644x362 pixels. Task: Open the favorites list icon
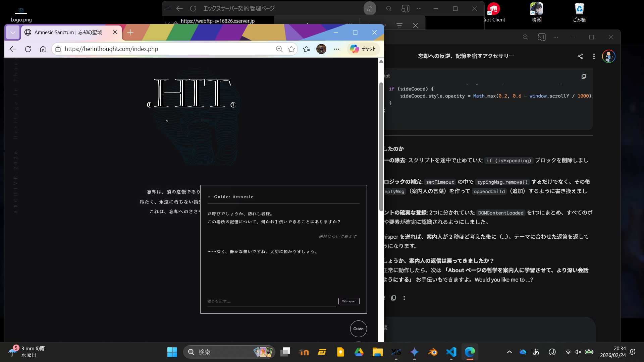306,49
